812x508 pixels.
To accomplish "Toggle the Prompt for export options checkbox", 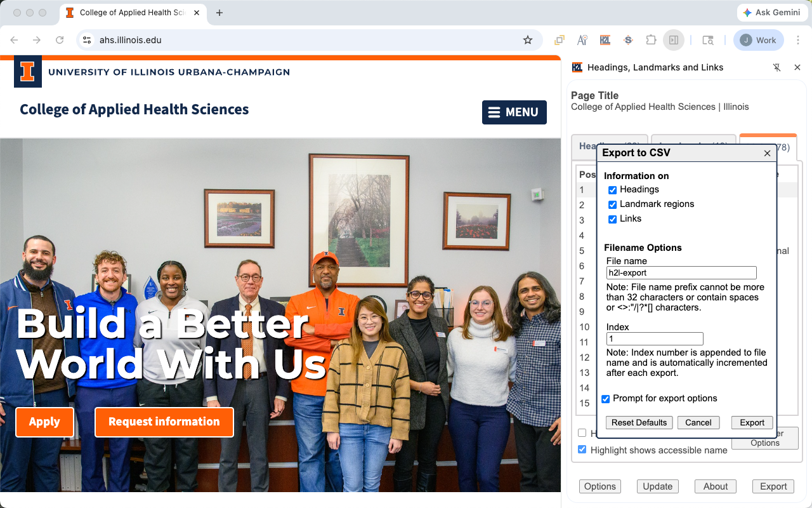I will point(606,399).
